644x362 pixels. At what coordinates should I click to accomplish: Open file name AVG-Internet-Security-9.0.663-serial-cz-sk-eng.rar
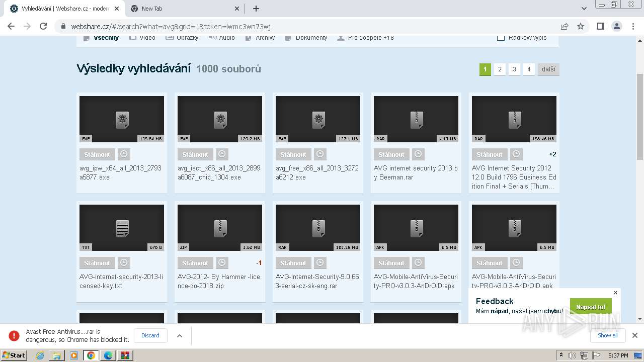pos(317,281)
